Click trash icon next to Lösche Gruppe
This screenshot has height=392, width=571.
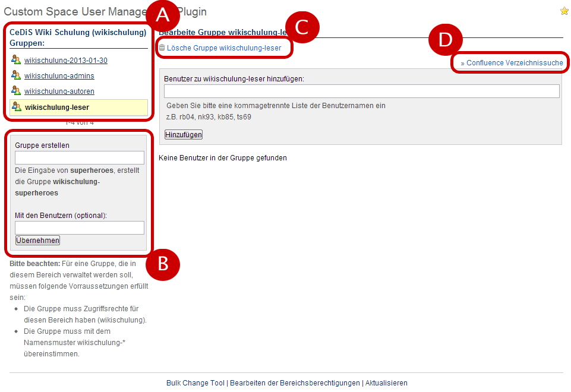pyautogui.click(x=162, y=48)
